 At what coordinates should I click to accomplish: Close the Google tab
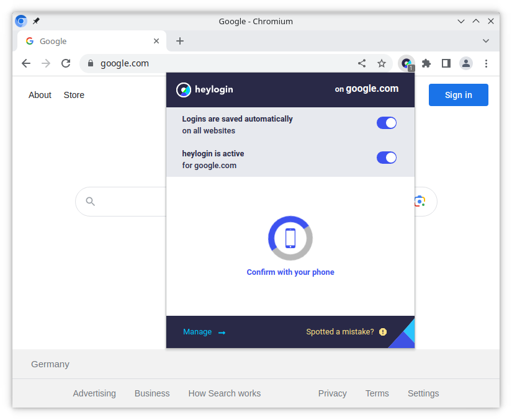(156, 41)
